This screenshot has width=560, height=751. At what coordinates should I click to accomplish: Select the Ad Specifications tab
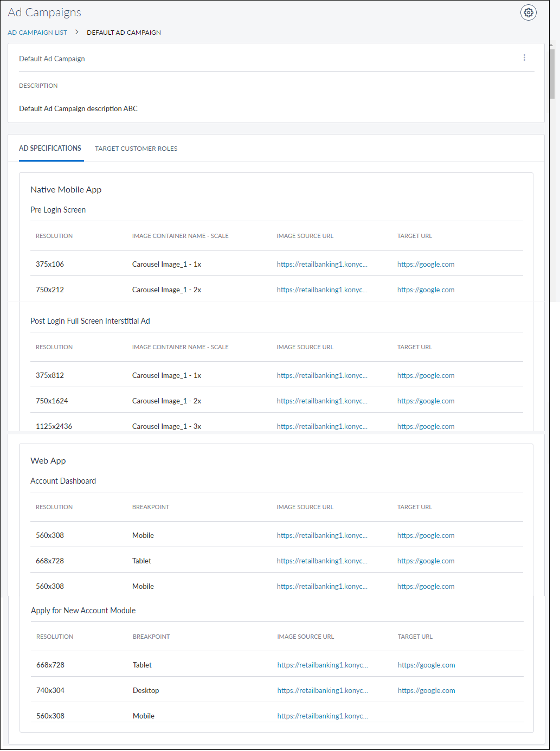tap(50, 149)
